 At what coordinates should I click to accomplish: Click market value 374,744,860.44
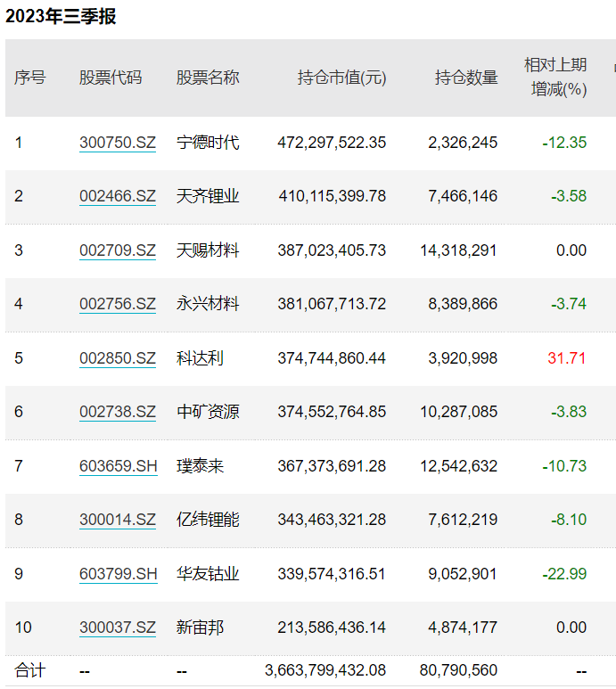(332, 358)
